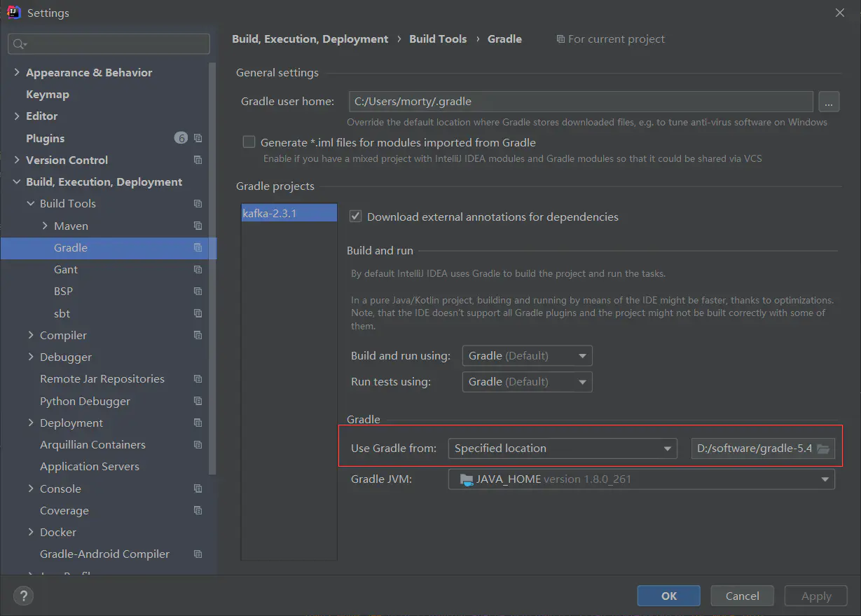Click the disabled Apply button
This screenshot has height=616, width=861.
click(816, 596)
